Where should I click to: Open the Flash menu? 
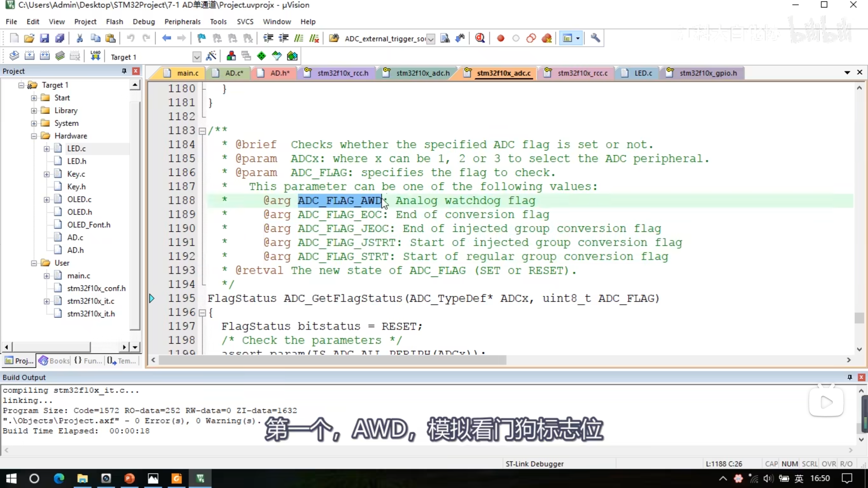click(x=114, y=22)
